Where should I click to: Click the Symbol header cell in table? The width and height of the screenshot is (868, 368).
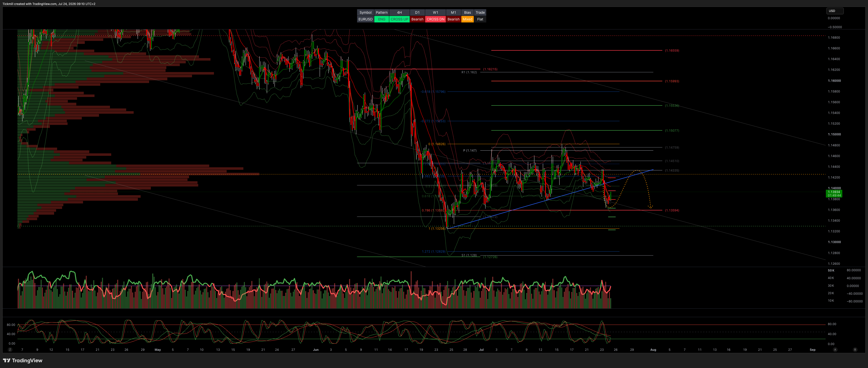[x=365, y=12]
